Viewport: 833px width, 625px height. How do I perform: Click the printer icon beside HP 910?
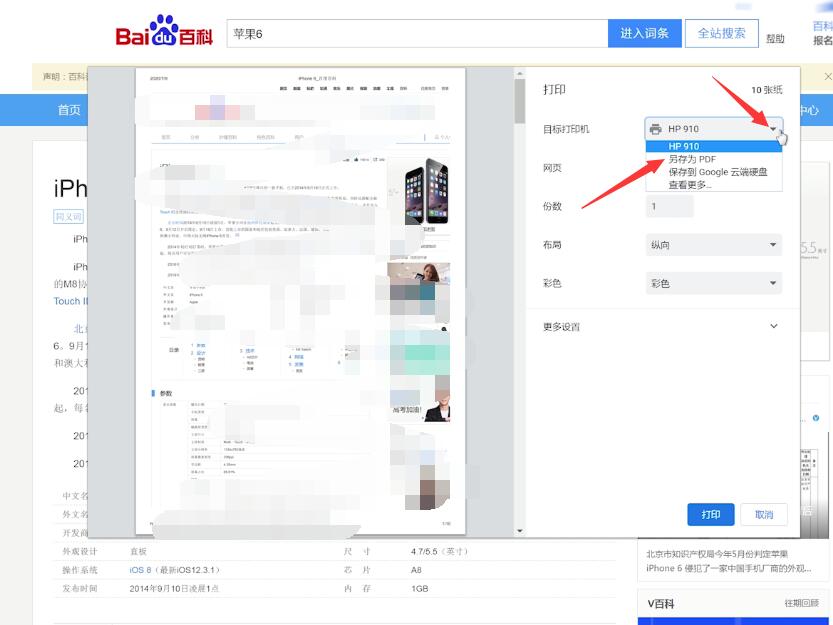tap(656, 129)
